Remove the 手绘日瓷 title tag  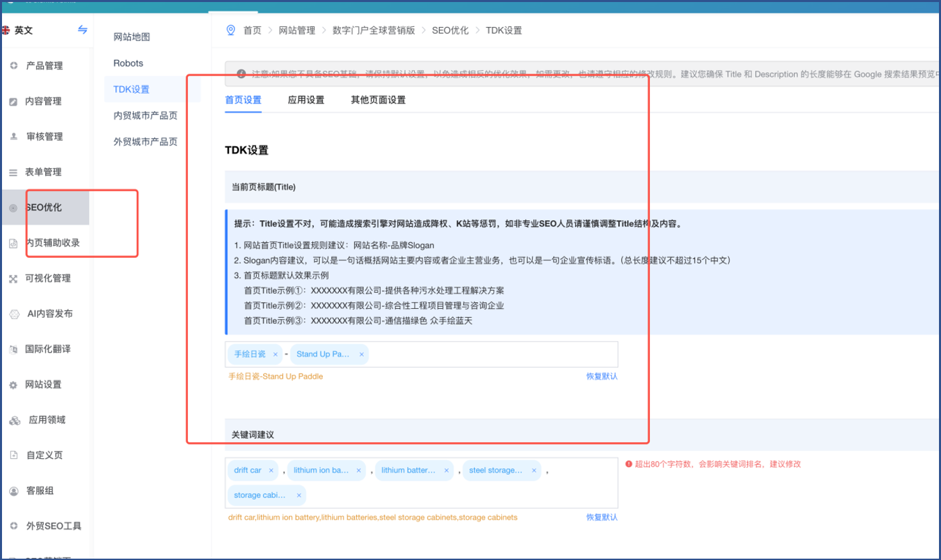[275, 354]
